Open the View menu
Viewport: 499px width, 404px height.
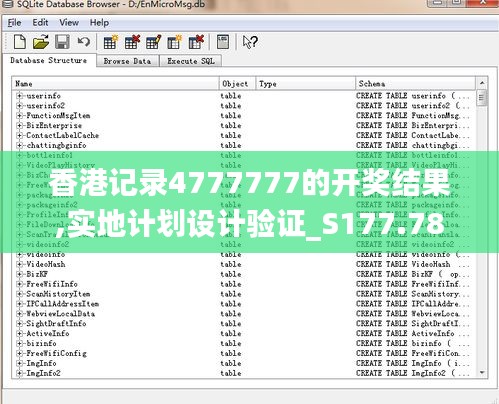pos(69,23)
